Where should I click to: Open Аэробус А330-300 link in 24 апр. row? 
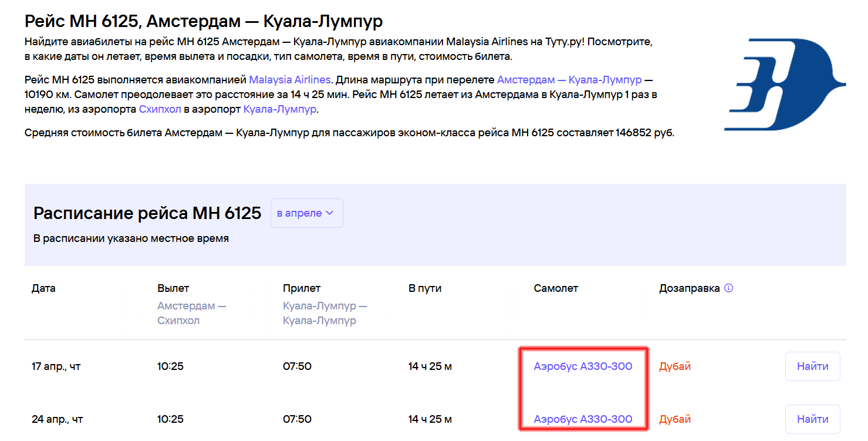point(583,419)
